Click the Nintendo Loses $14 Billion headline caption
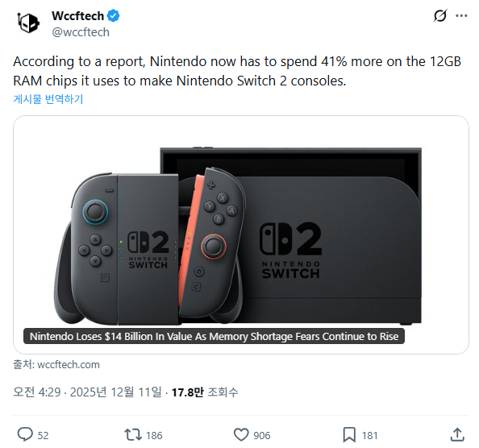The image size is (479, 448). [x=214, y=336]
